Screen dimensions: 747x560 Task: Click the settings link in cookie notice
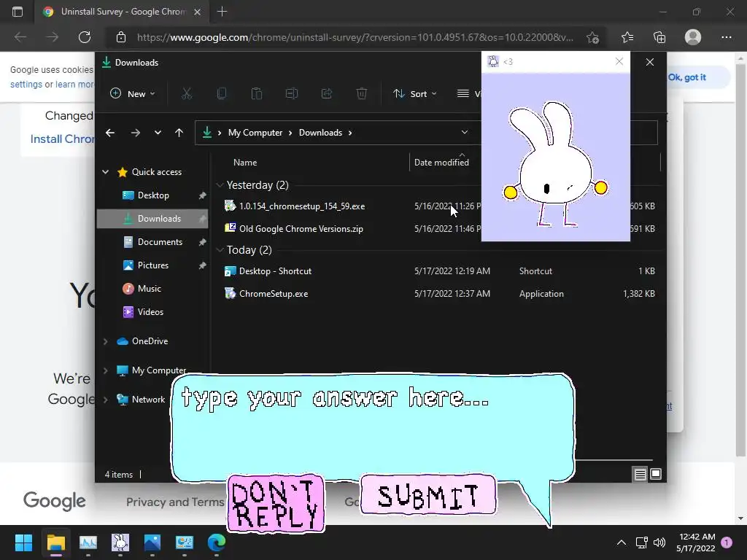click(x=26, y=85)
